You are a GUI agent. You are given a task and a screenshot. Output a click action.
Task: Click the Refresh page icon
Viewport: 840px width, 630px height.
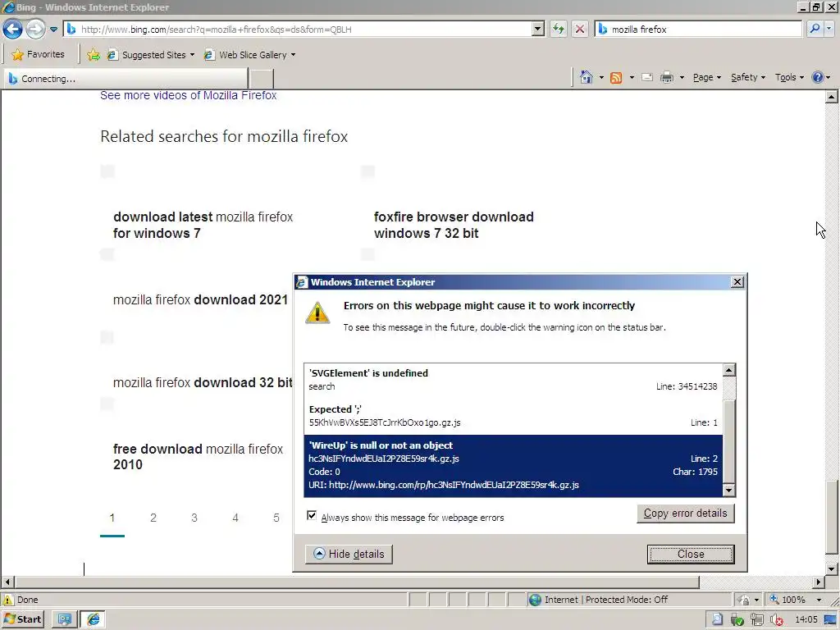click(x=558, y=29)
